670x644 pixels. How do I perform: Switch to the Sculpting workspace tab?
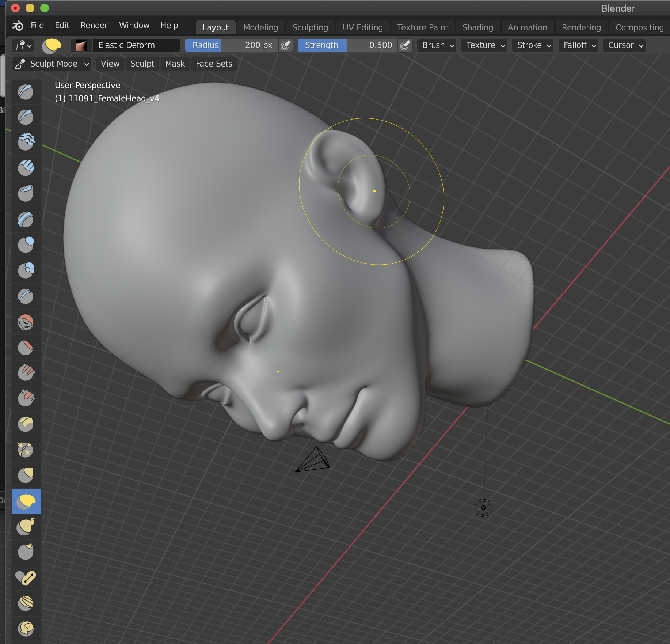[x=310, y=27]
